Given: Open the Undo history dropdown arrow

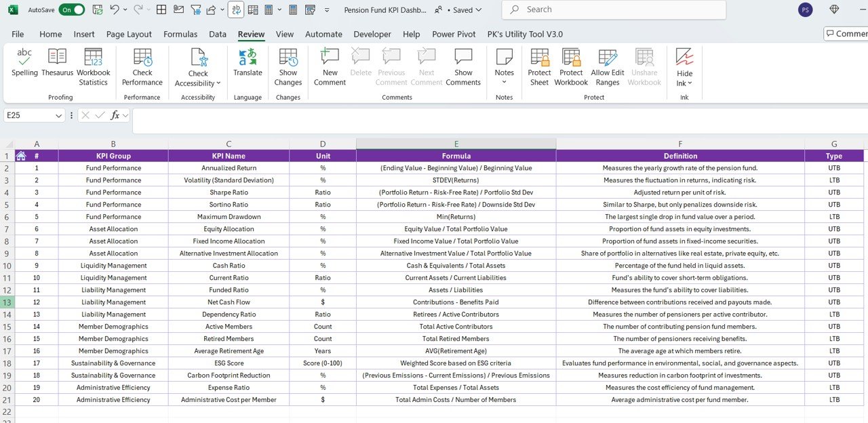Looking at the screenshot, I should coord(125,10).
